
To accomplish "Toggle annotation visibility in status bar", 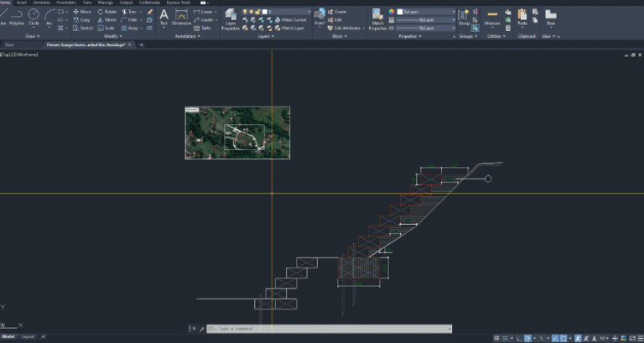I will tap(578, 338).
